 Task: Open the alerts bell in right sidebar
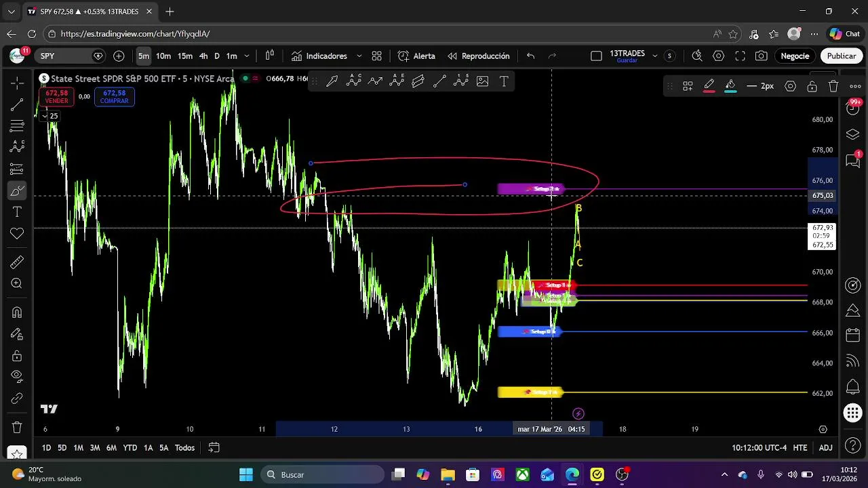pyautogui.click(x=853, y=387)
